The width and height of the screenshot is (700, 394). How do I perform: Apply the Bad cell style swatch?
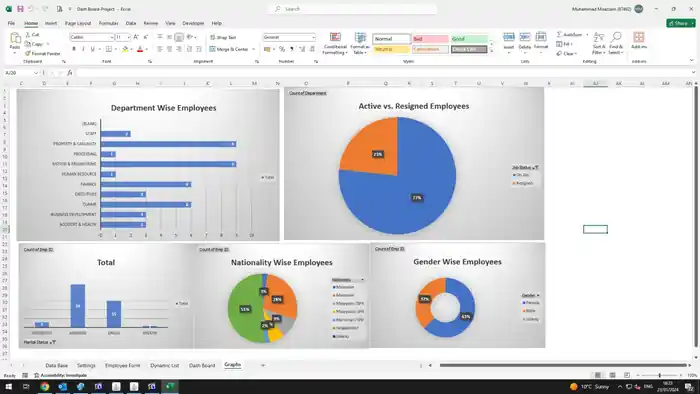coord(430,39)
